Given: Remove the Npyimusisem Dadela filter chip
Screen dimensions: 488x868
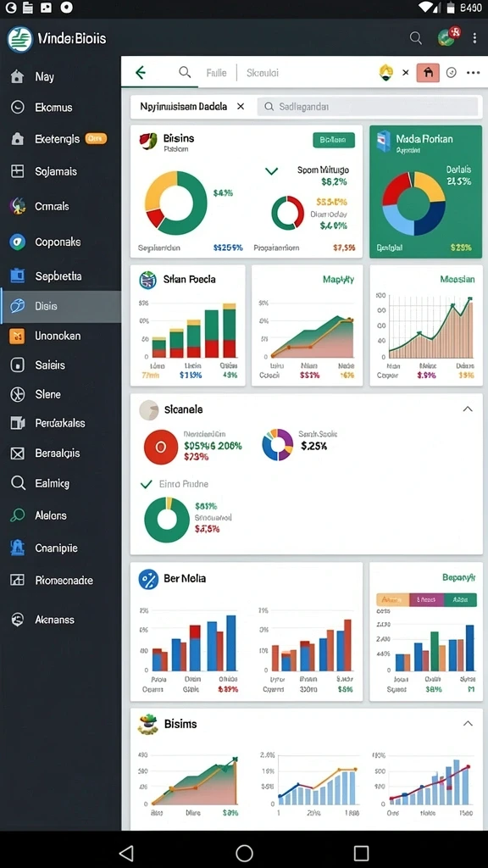Looking at the screenshot, I should [x=241, y=106].
